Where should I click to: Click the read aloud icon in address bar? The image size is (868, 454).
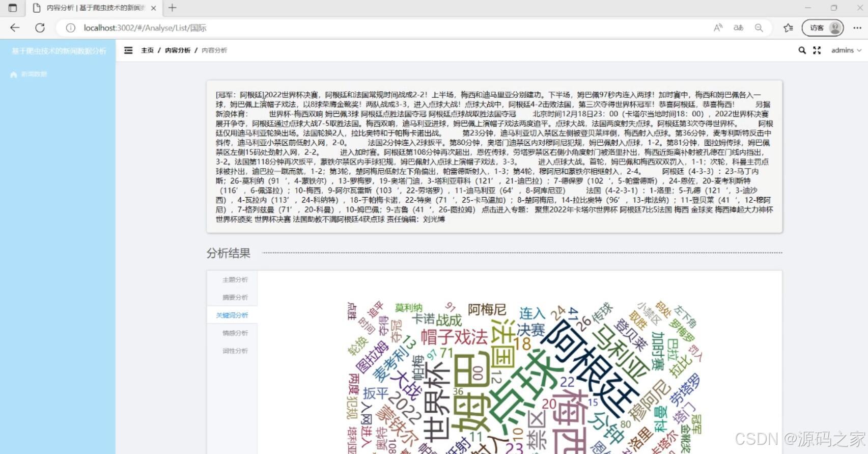coord(718,28)
